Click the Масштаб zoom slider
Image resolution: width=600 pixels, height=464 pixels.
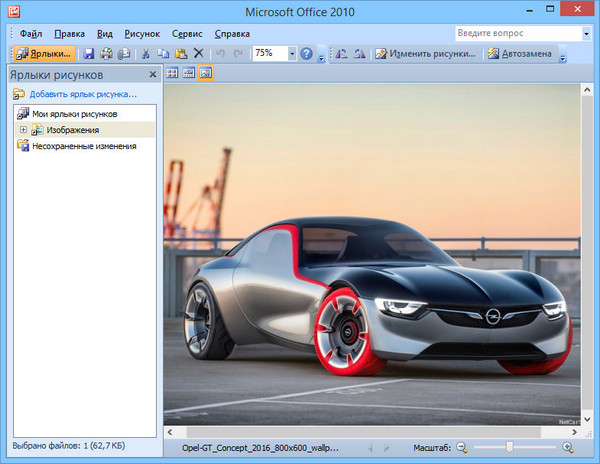click(x=510, y=447)
